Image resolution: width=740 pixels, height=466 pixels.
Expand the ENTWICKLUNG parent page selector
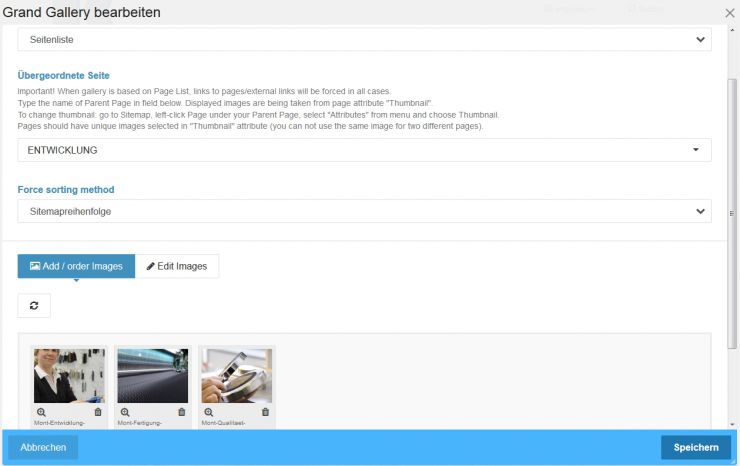coord(364,150)
